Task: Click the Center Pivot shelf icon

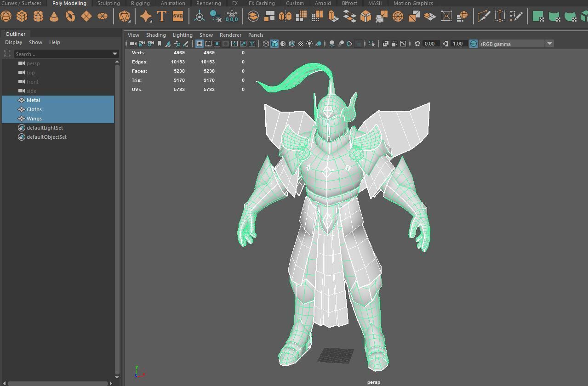Action: point(200,16)
